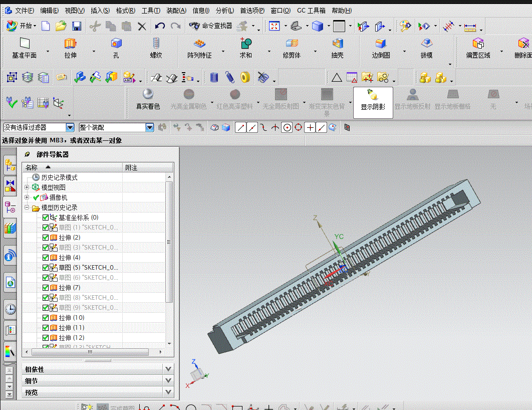Select the Shell (抽壳) tool
The image size is (532, 410).
point(337,48)
